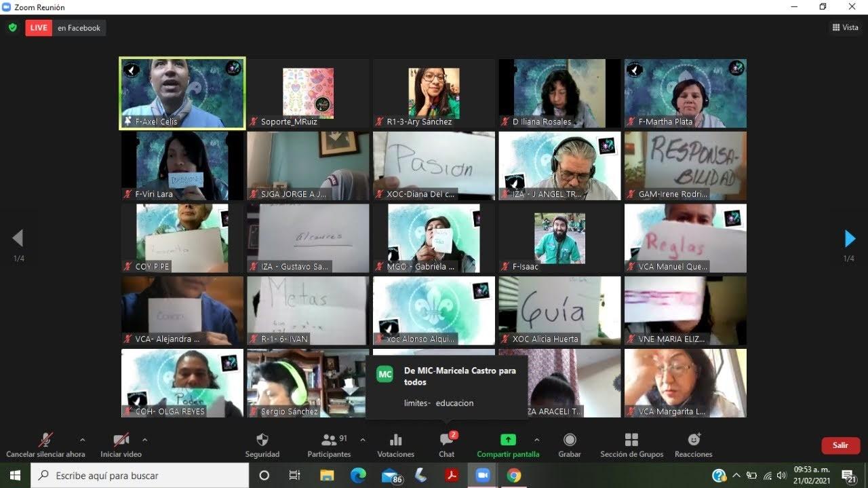This screenshot has width=868, height=488.
Task: Click Compartir pantalla share icon
Action: [508, 440]
